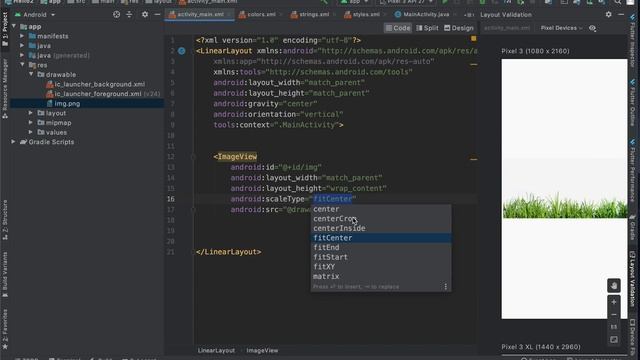Open Layout Validation settings gear

click(609, 15)
